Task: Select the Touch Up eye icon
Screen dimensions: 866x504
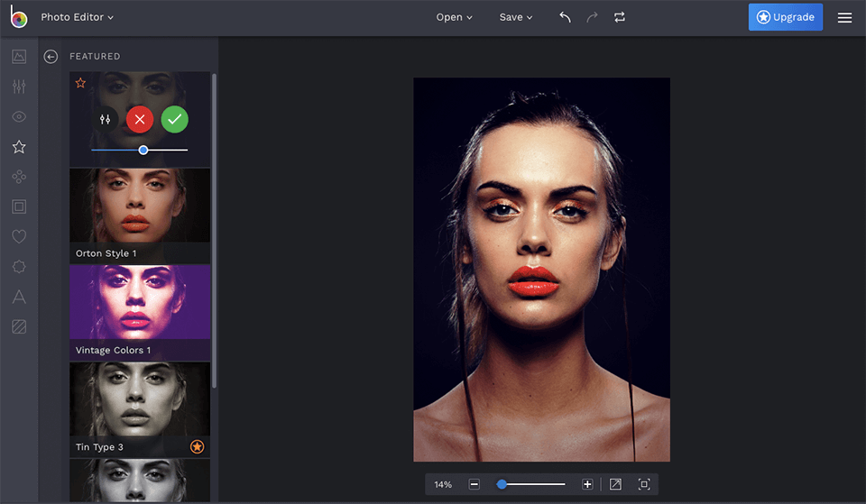Action: (x=19, y=116)
